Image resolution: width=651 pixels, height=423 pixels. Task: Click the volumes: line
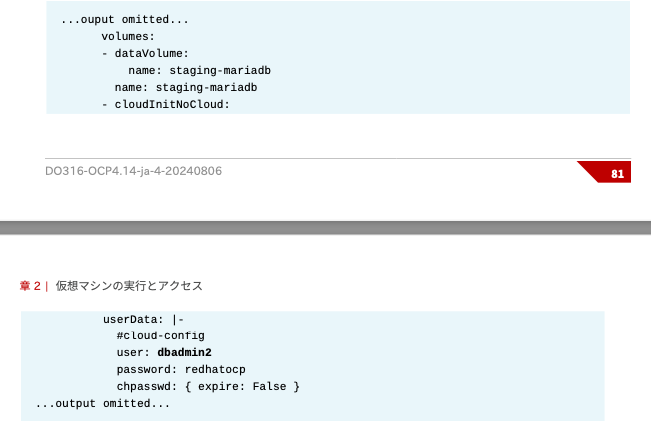pyautogui.click(x=127, y=35)
